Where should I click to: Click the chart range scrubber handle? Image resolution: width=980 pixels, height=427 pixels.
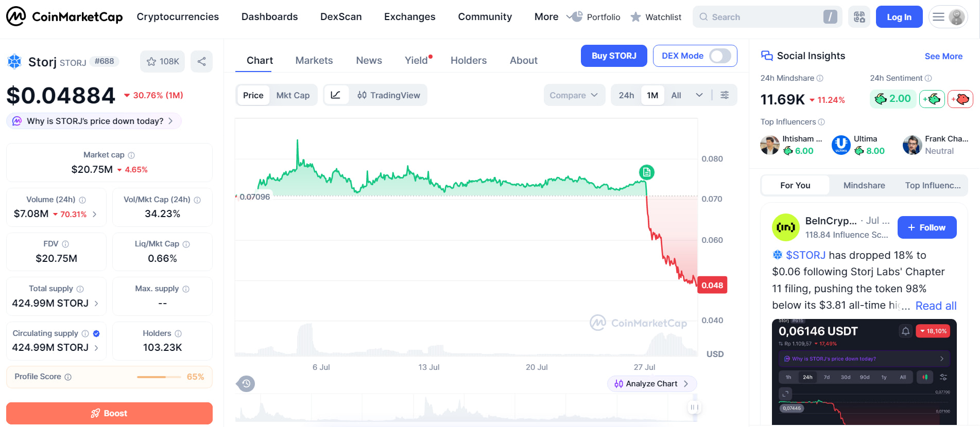694,407
